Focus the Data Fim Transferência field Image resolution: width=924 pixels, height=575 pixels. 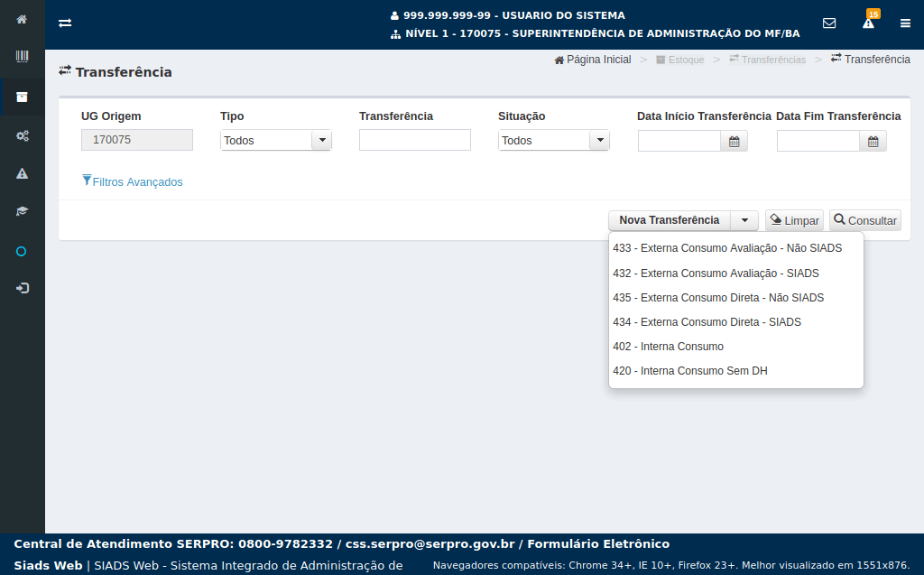[x=818, y=141]
